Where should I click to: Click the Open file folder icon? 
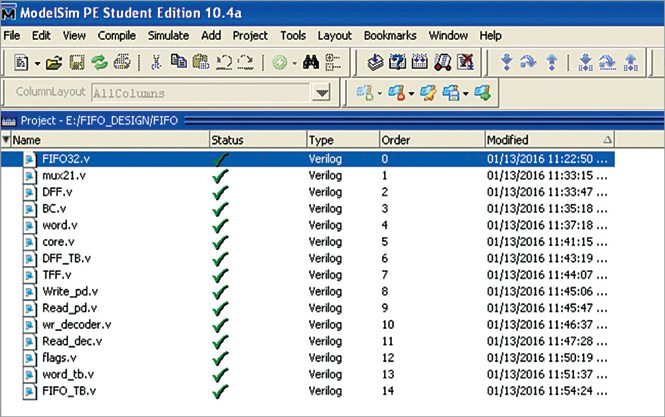54,62
